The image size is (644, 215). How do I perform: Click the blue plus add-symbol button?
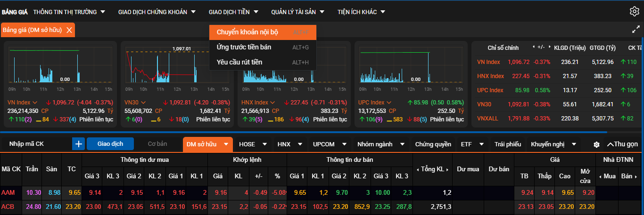78,144
